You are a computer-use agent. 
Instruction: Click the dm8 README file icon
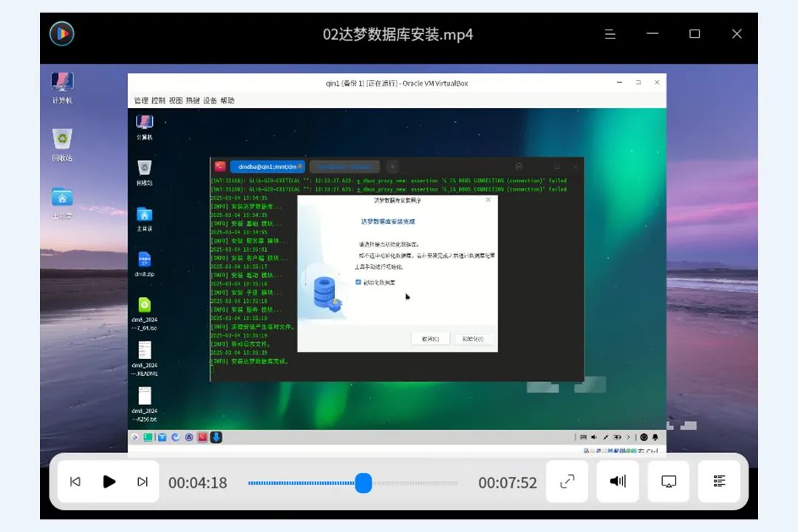click(x=145, y=359)
